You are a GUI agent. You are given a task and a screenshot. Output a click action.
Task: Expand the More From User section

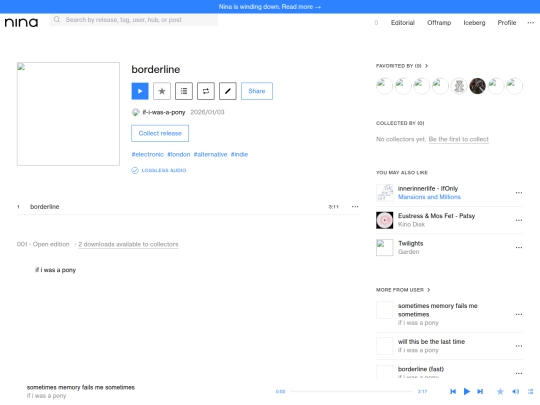(403, 290)
